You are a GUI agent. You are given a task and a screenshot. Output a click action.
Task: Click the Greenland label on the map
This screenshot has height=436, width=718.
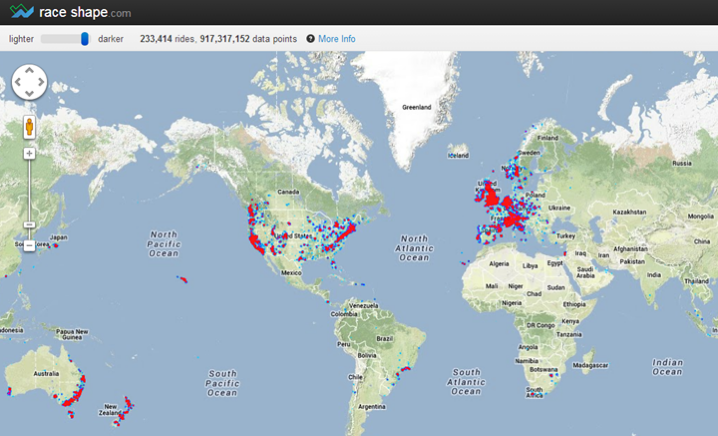pos(416,107)
